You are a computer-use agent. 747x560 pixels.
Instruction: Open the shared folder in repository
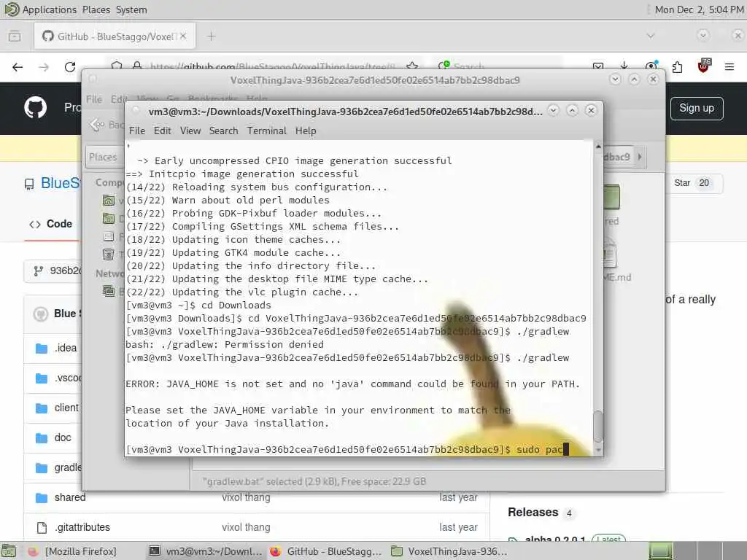[x=70, y=497]
